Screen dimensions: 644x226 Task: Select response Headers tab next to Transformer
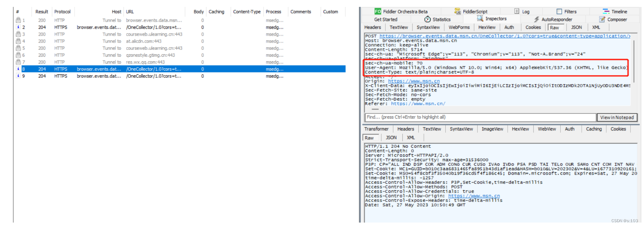405,129
